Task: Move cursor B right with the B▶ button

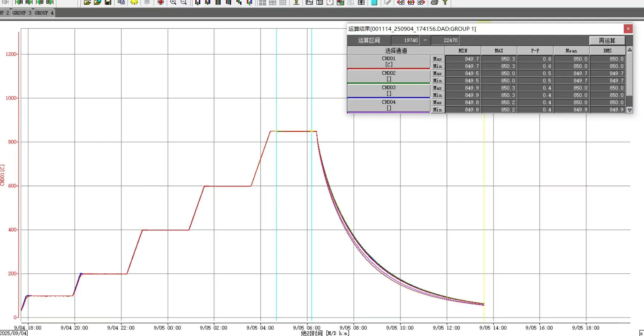Action: (50, 2)
